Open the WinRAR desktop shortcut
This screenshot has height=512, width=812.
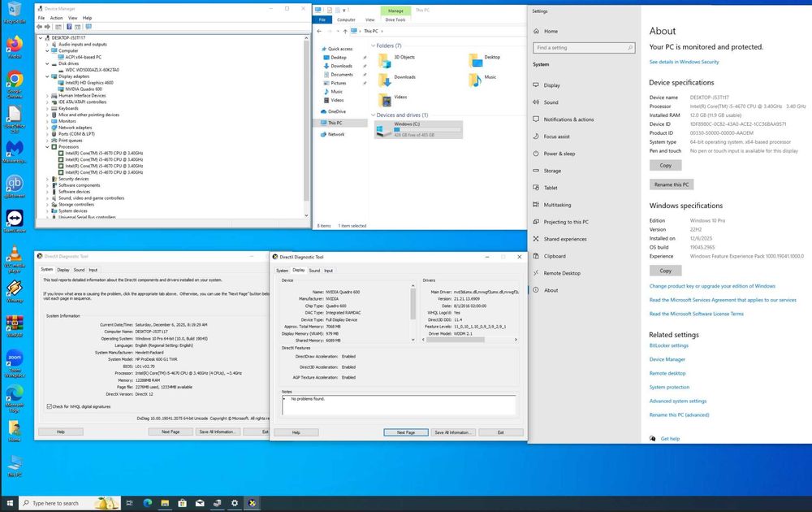pos(15,326)
